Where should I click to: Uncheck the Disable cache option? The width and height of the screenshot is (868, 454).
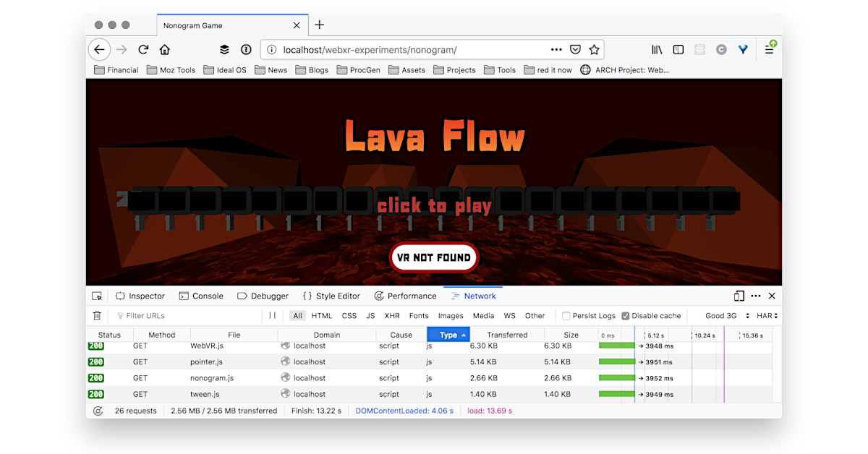click(625, 315)
